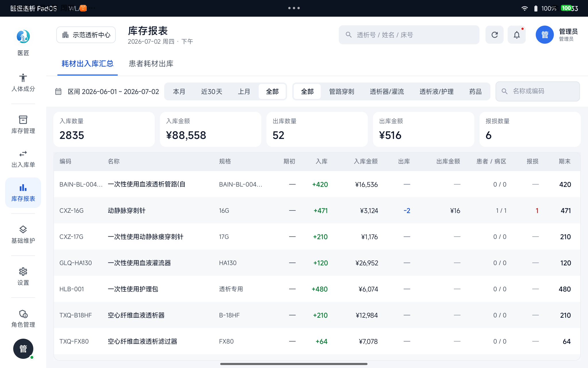Select row 一次性使用血液透析管路(自

click(x=317, y=184)
